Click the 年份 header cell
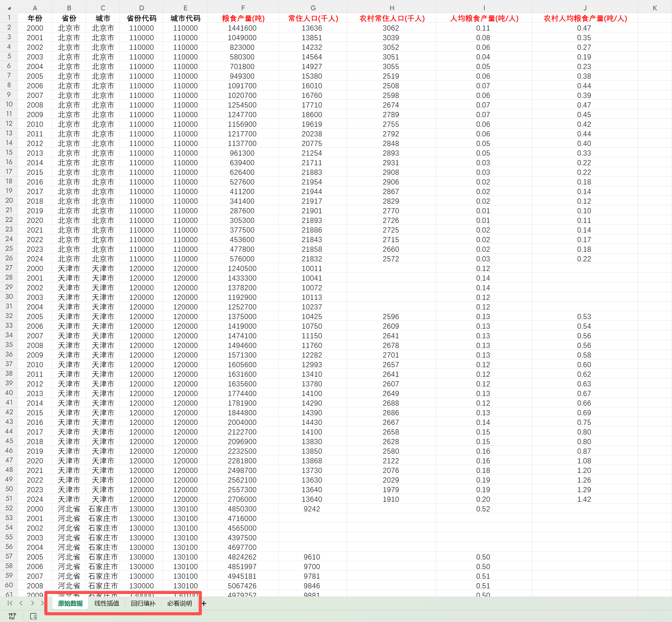Viewport: 672px width, 622px height. 35,18
